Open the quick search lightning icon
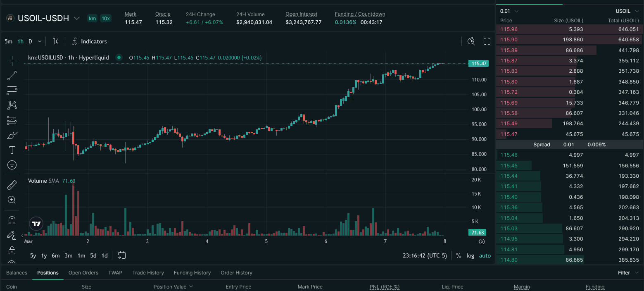 [x=471, y=41]
